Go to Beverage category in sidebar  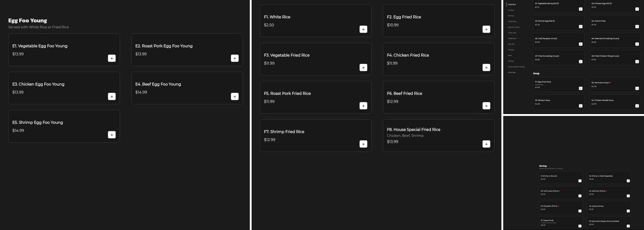(512, 72)
